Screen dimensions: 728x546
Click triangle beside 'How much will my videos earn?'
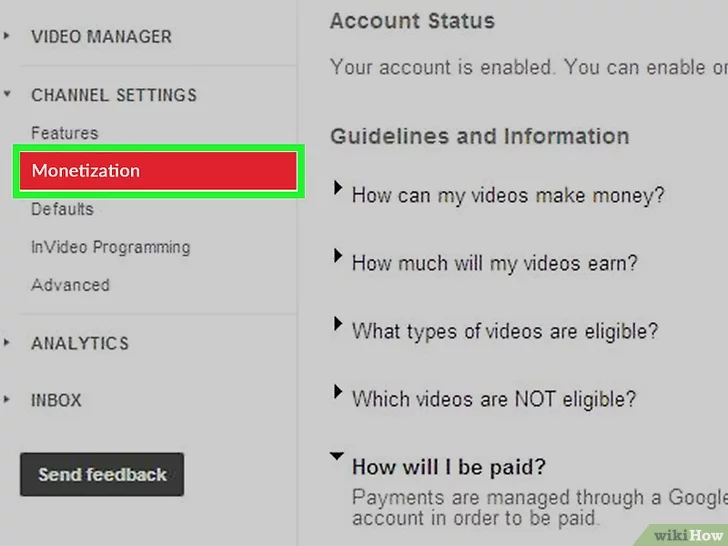coord(338,256)
